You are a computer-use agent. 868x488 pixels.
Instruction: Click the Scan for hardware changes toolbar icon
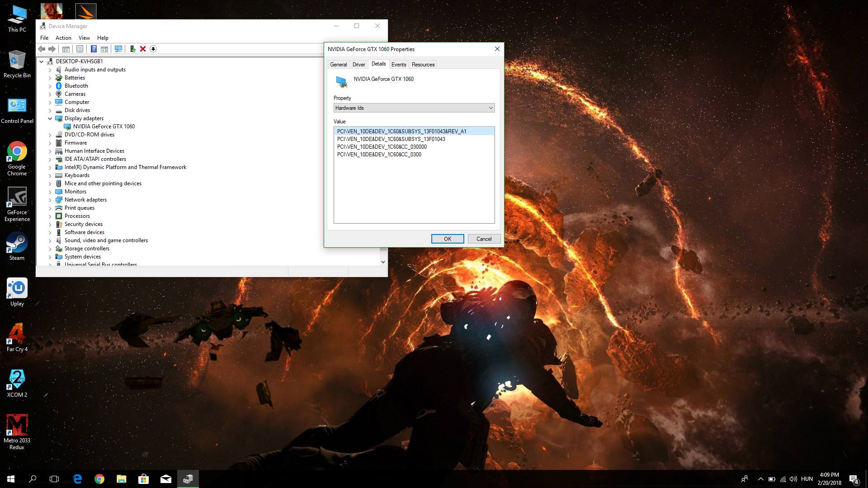(x=118, y=49)
